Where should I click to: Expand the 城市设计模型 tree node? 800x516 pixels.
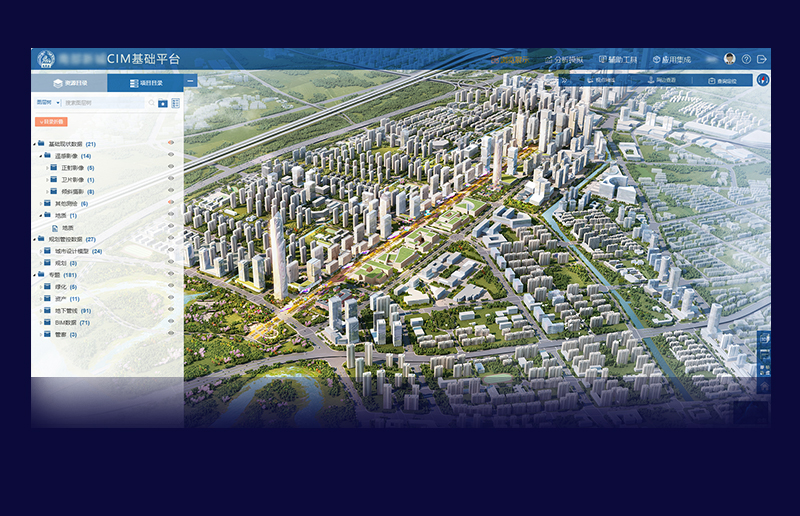coord(41,251)
